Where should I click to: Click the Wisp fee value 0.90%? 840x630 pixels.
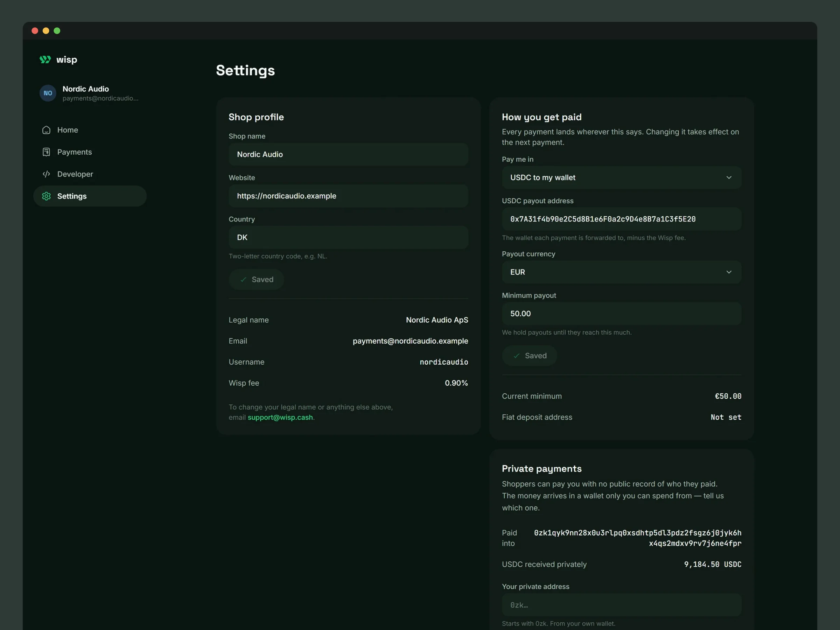coord(456,383)
